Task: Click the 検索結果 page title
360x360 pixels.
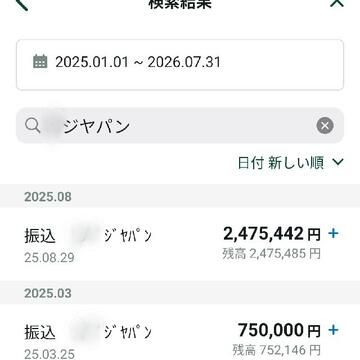Action: point(180,4)
